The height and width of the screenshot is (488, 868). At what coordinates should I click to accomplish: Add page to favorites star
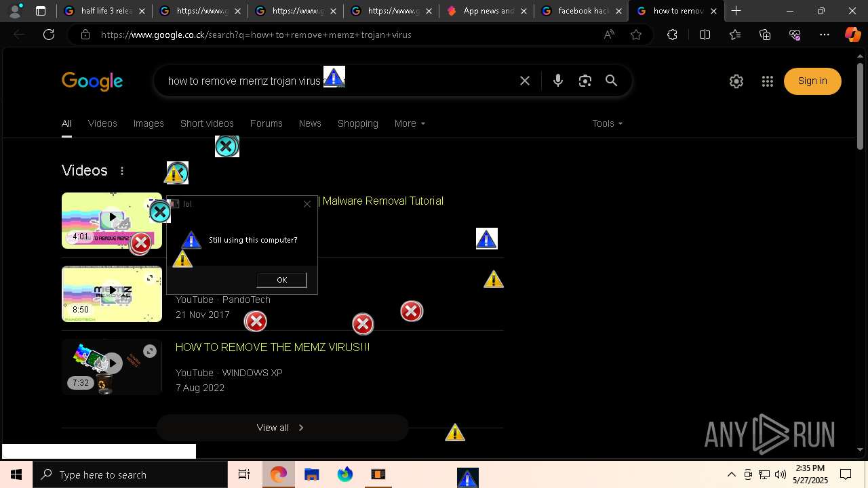tap(636, 35)
